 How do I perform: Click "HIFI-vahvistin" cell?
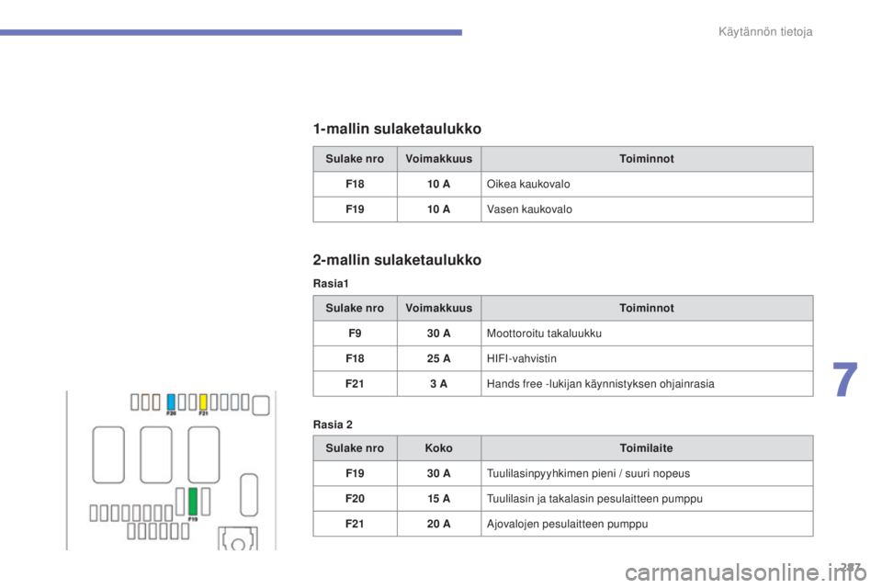pos(647,358)
